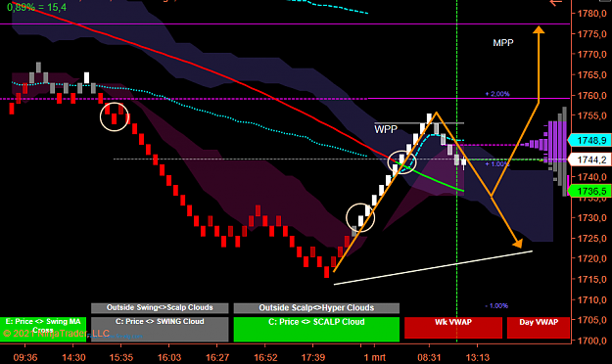Viewport: 612px width, 364px height.
Task: Click the green 1736,5 price marker
Action: (589, 191)
